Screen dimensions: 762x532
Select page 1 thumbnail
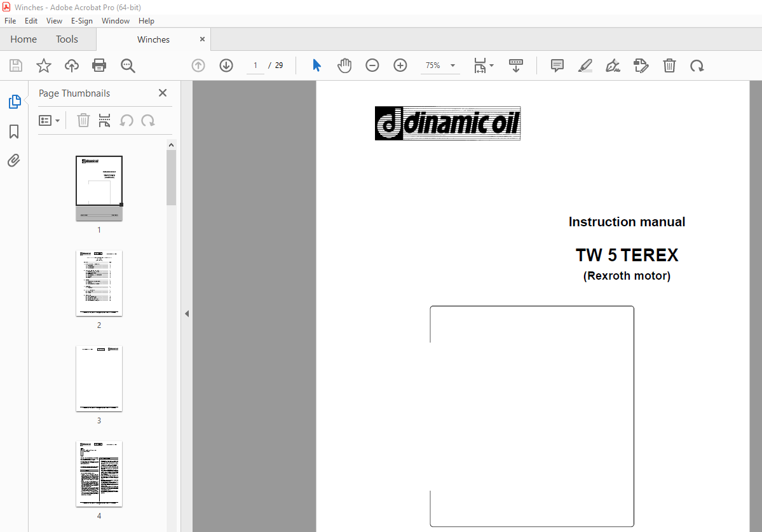tap(99, 188)
